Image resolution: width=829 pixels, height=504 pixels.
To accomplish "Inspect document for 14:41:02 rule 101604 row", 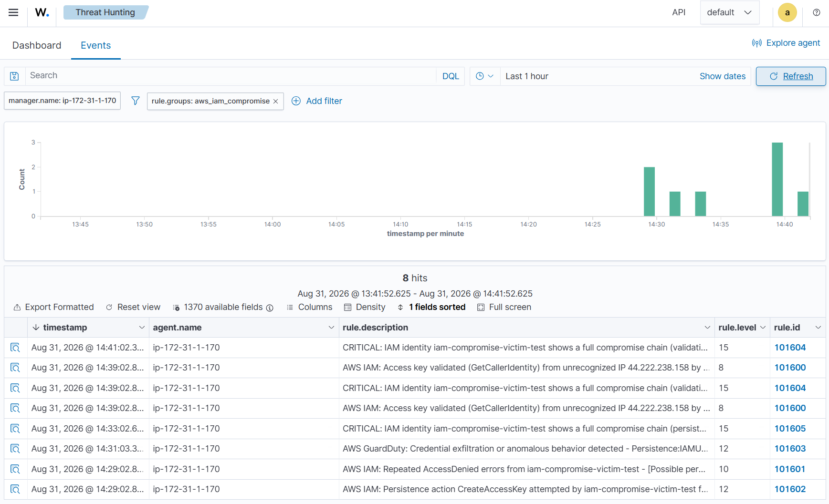I will click(x=15, y=348).
